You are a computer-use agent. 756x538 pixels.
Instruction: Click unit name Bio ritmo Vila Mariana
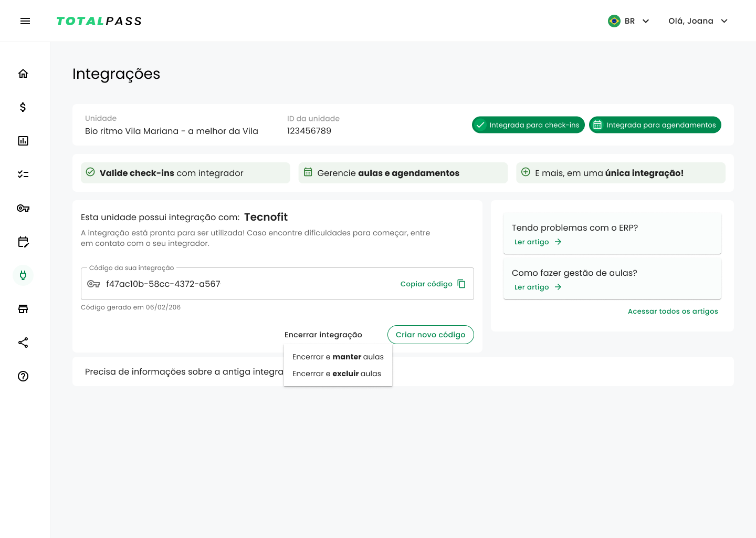tap(172, 131)
